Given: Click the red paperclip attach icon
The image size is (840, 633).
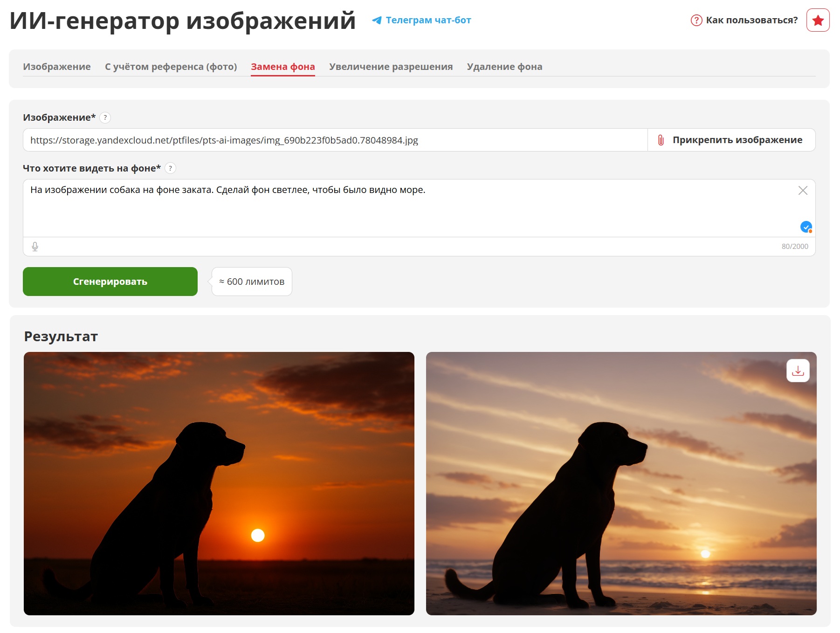Looking at the screenshot, I should click(661, 140).
